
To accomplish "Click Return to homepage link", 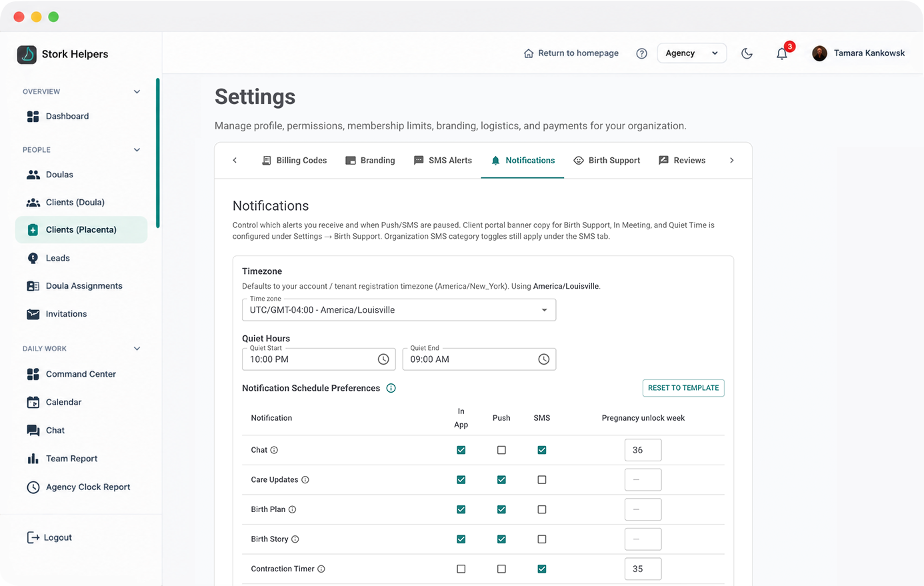I will pyautogui.click(x=571, y=53).
